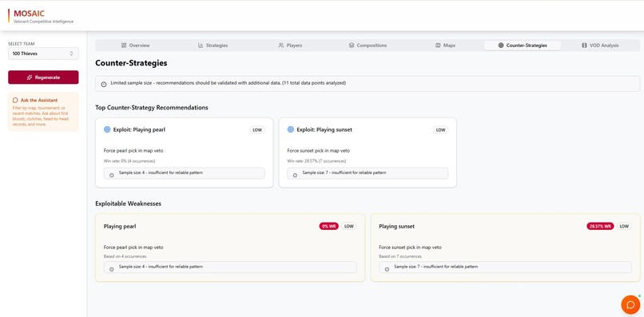
Task: Click the Maps tab map icon
Action: (x=438, y=46)
